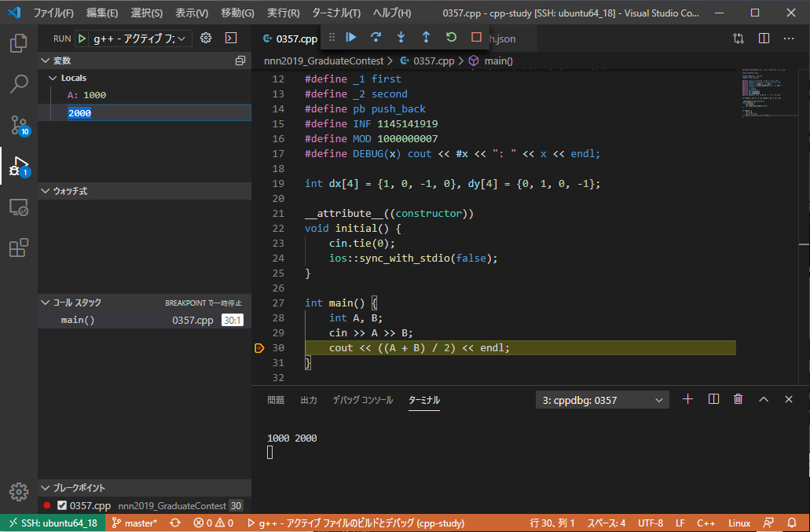Collapse the コール スタック section

(45, 303)
